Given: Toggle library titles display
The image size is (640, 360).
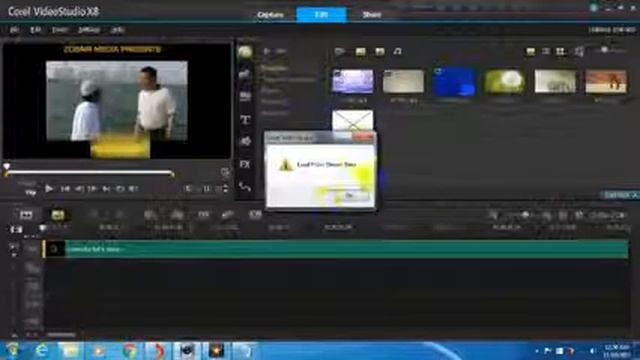Looking at the screenshot, I should coord(530,51).
